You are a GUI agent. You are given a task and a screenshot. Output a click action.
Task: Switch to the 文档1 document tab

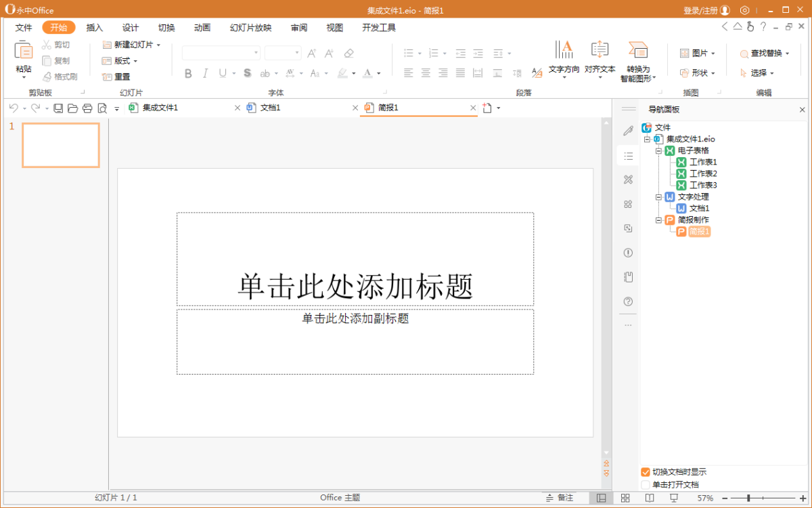(270, 108)
